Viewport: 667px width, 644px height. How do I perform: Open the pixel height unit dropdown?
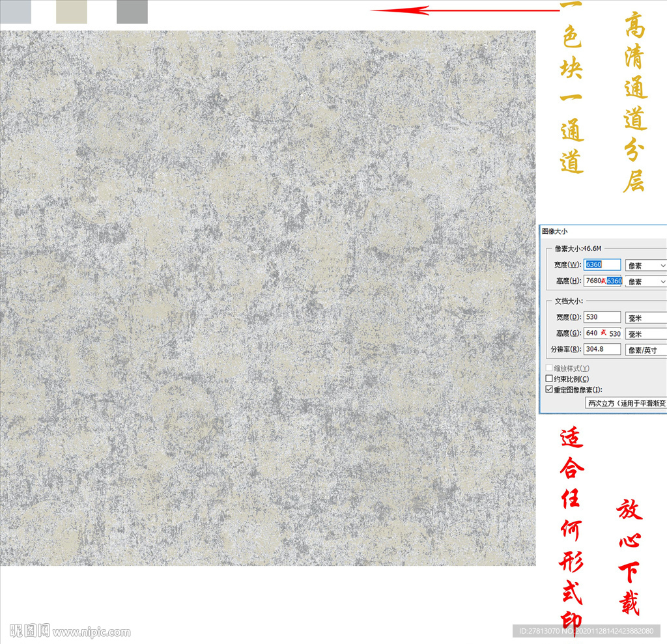(x=646, y=281)
